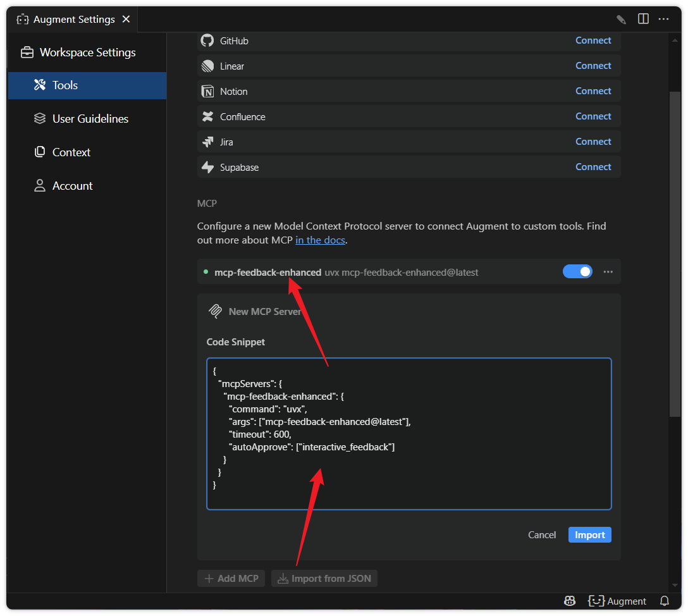688x616 pixels.
Task: Select the Tools section in the sidebar
Action: 87,85
